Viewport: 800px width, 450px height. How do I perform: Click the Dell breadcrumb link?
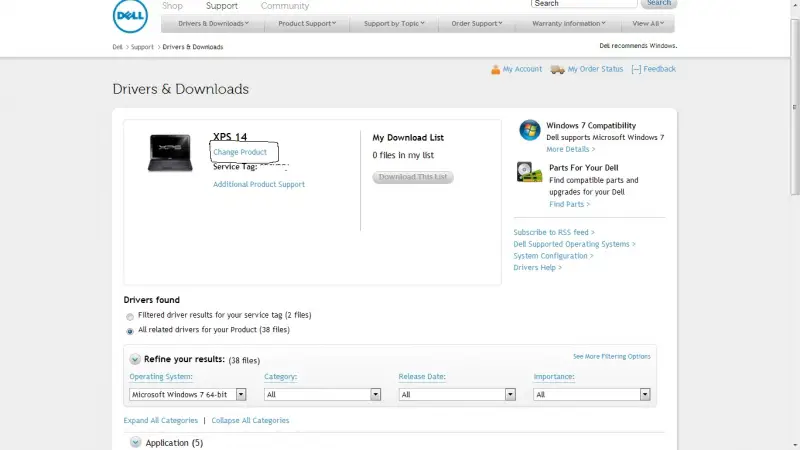117,47
